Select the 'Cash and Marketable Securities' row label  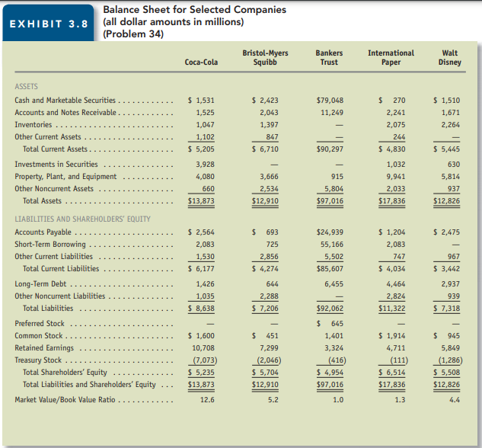point(65,101)
